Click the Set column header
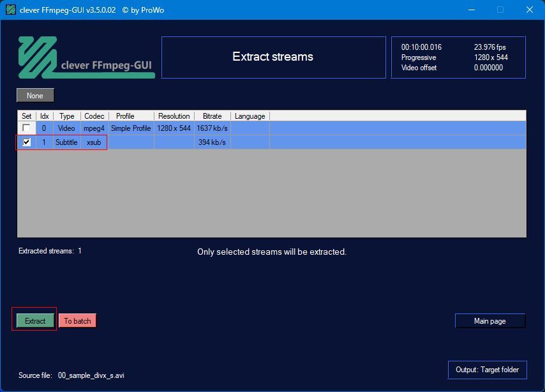The image size is (545, 392). [26, 116]
